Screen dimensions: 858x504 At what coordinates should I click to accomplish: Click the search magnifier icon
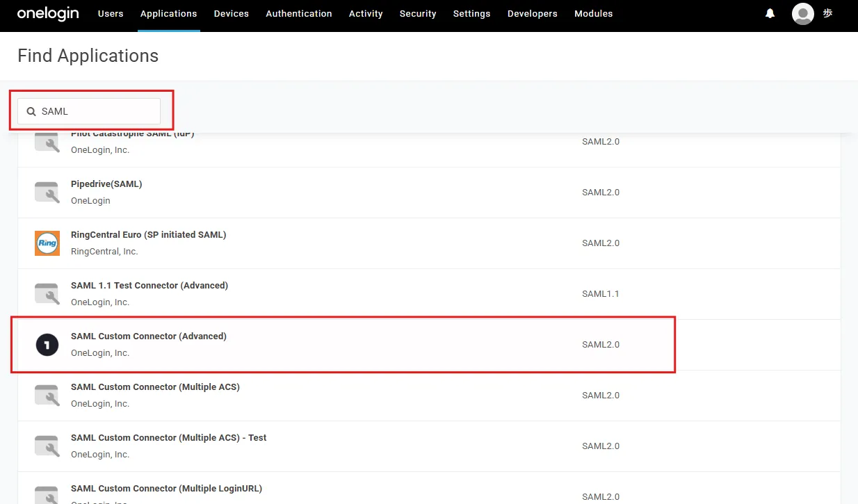(31, 111)
